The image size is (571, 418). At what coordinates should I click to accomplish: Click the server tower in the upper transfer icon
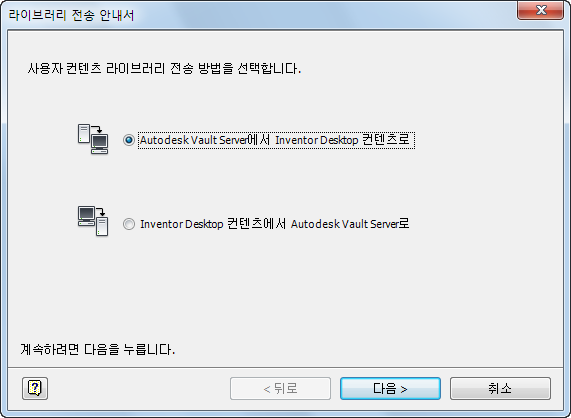point(84,134)
